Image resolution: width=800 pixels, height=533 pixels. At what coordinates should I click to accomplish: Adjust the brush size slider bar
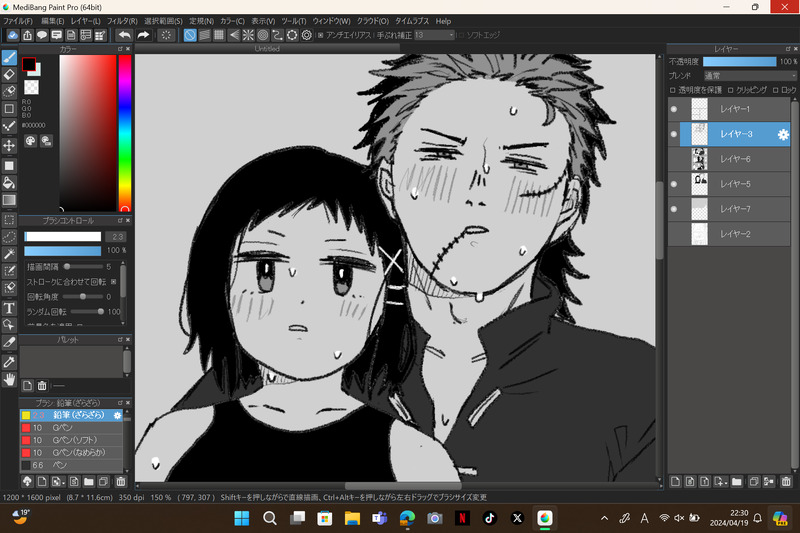[x=63, y=237]
